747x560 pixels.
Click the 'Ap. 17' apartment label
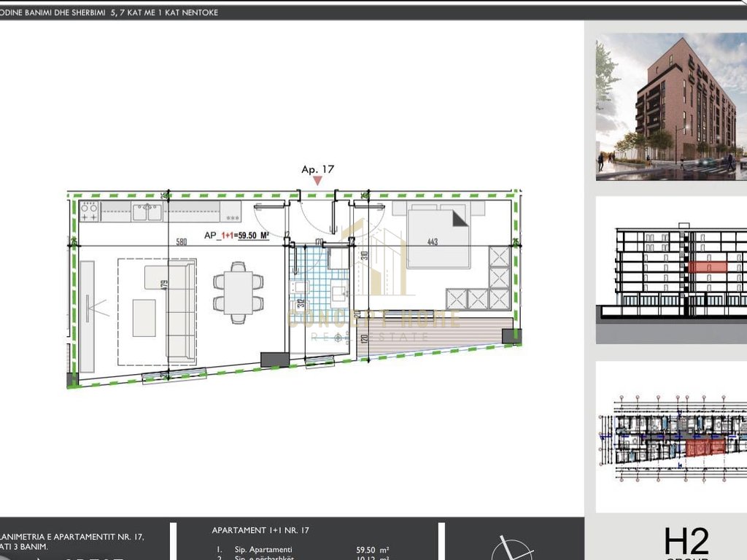click(317, 169)
